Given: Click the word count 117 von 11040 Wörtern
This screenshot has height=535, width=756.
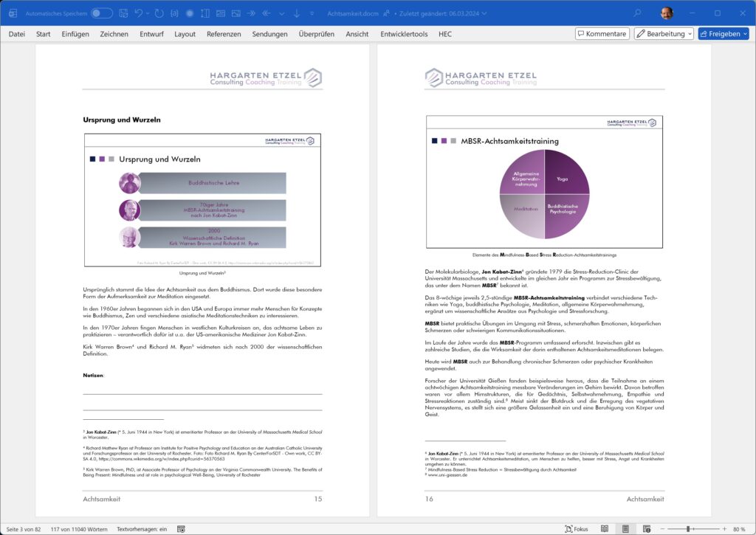Looking at the screenshot, I should coord(80,529).
